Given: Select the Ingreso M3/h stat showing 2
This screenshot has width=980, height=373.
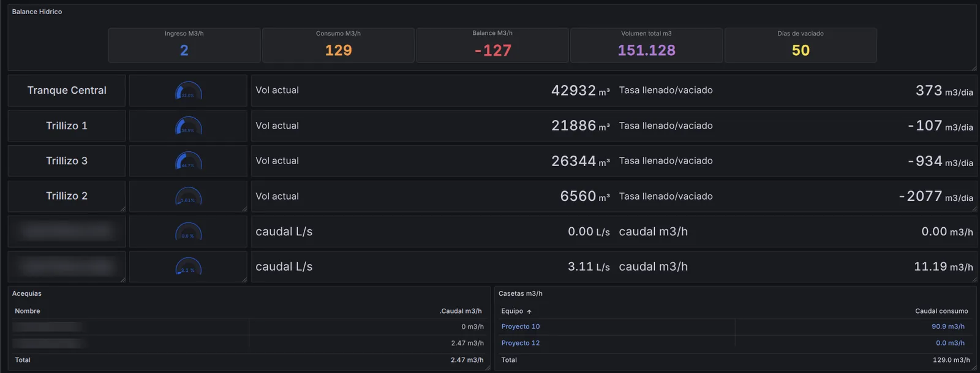Looking at the screenshot, I should point(184,45).
